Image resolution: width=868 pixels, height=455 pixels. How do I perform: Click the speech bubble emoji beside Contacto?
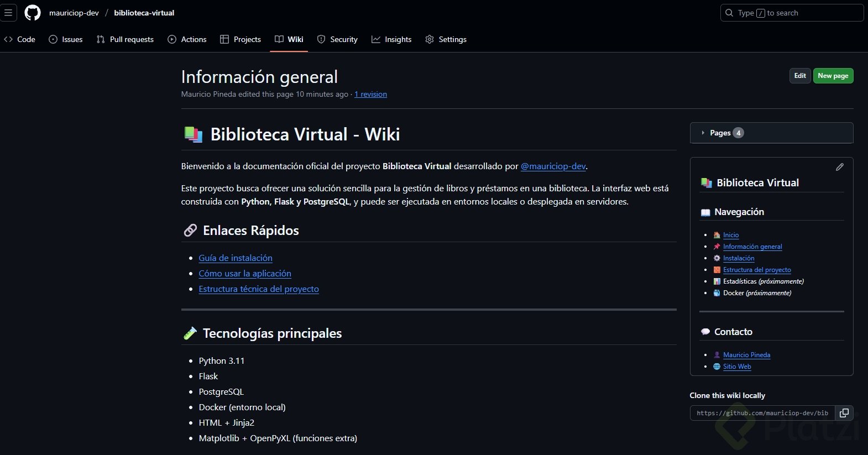(705, 332)
